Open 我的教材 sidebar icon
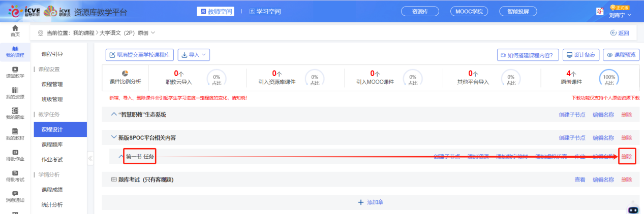Image resolution: width=644 pixels, height=214 pixels. [x=15, y=132]
